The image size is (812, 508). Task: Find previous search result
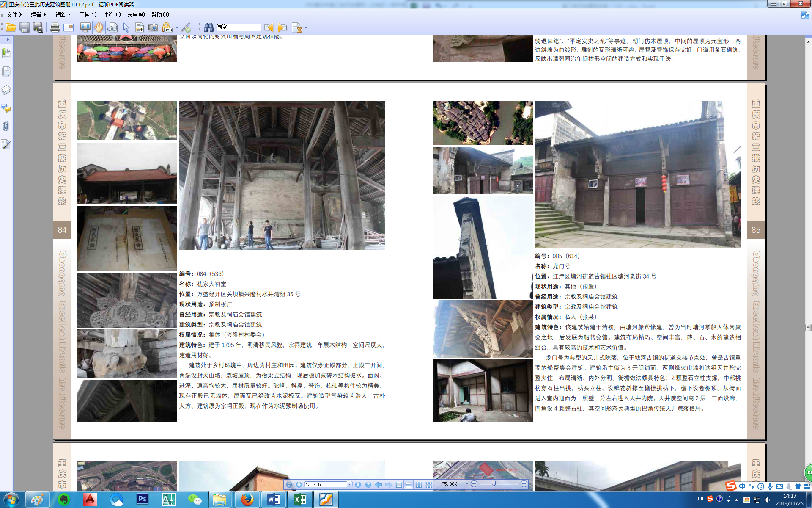[x=269, y=28]
